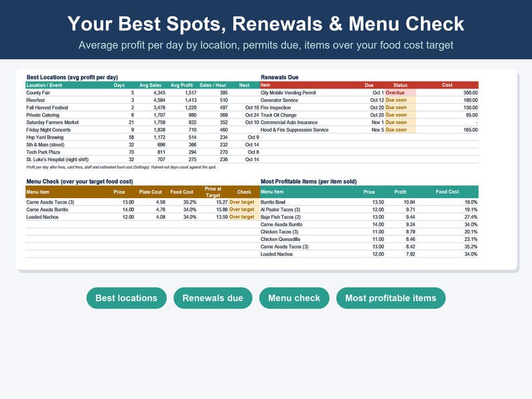The image size is (532, 399).
Task: Click Chicken Quesadilla item
Action: (x=280, y=239)
